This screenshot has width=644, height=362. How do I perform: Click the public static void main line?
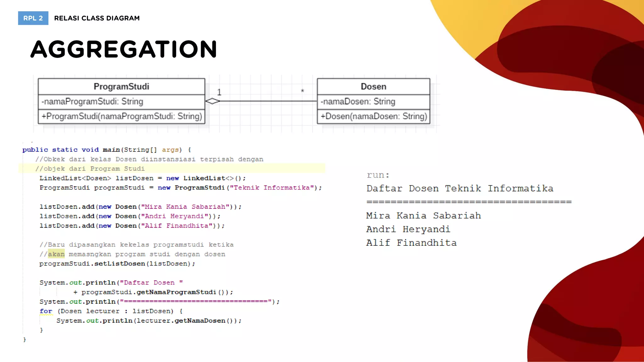106,150
